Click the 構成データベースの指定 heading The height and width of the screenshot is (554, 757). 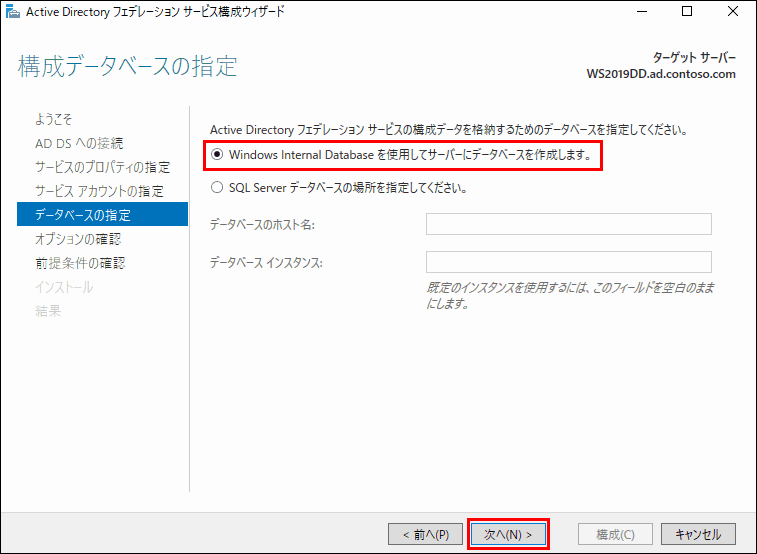coord(127,66)
